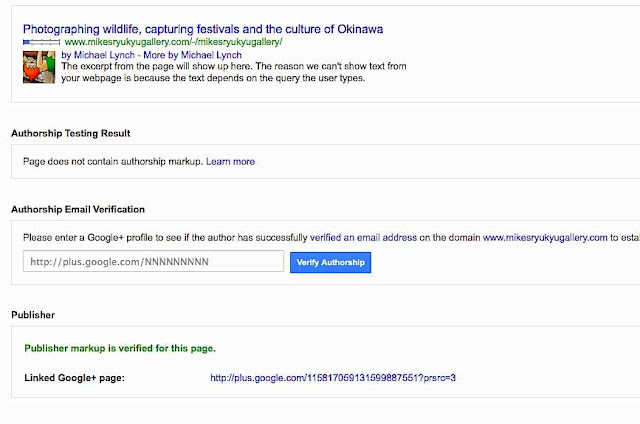The height and width of the screenshot is (424, 640).
Task: Click the www.mikesryukyugallery.com domain link in verification text
Action: [545, 238]
